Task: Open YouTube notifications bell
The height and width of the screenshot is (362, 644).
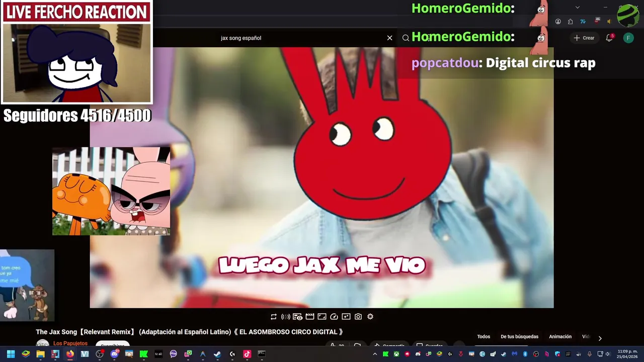Action: coord(609,38)
